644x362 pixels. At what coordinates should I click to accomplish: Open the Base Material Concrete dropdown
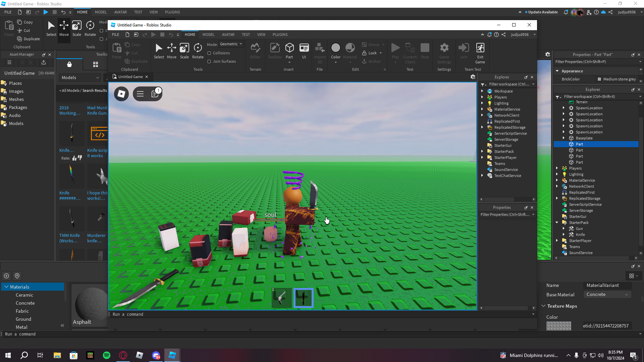(607, 294)
